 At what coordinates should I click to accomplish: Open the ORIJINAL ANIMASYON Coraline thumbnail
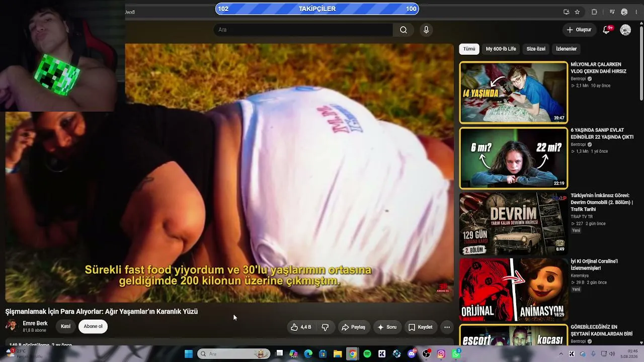[x=513, y=290]
